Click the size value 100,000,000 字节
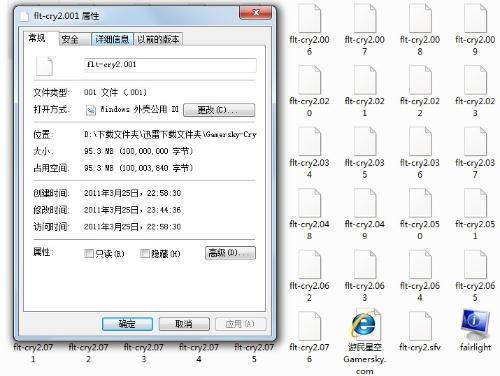Viewport: 500px width, 376px height. tap(138, 151)
